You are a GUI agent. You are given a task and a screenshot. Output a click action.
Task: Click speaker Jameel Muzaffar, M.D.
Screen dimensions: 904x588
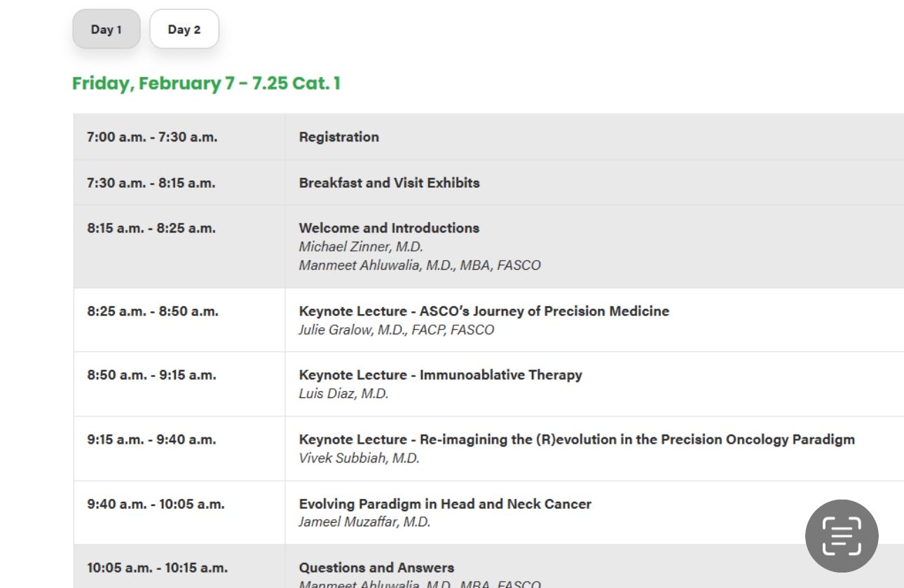[364, 522]
